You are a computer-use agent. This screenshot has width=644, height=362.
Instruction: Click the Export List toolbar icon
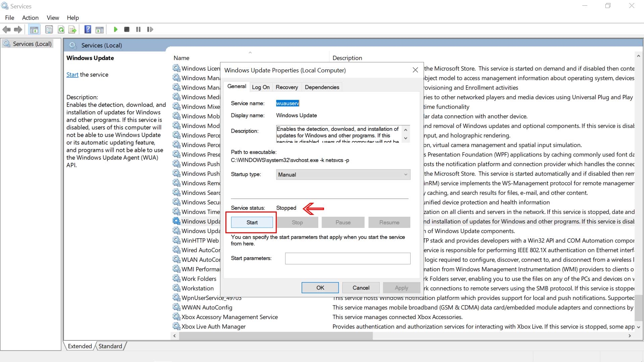tap(72, 29)
